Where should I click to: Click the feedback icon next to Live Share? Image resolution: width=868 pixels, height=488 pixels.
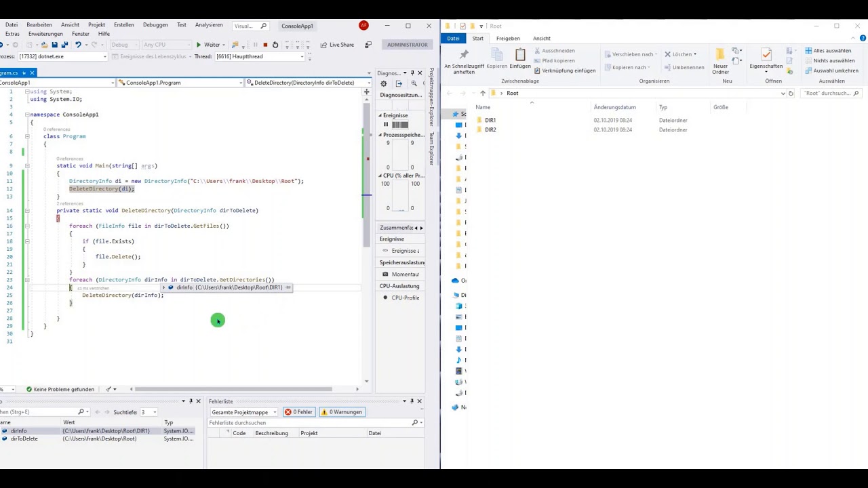point(368,45)
